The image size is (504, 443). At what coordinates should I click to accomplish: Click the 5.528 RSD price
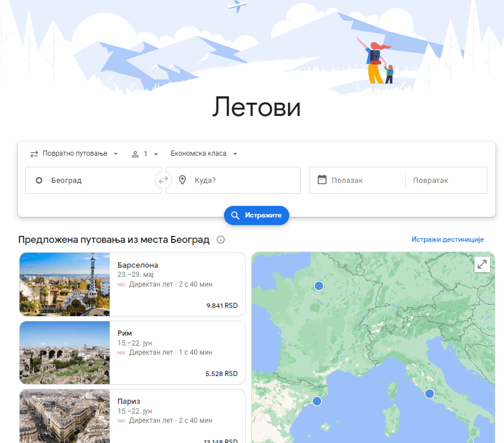[222, 374]
